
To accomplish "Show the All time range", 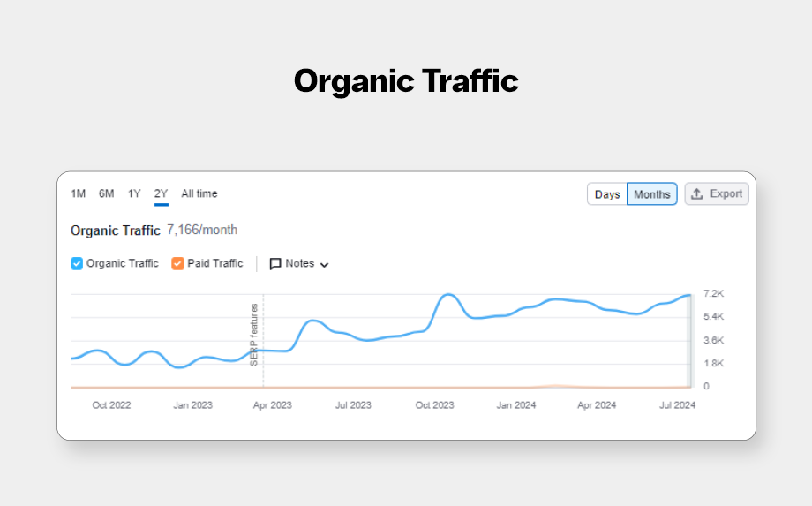I will tap(199, 193).
